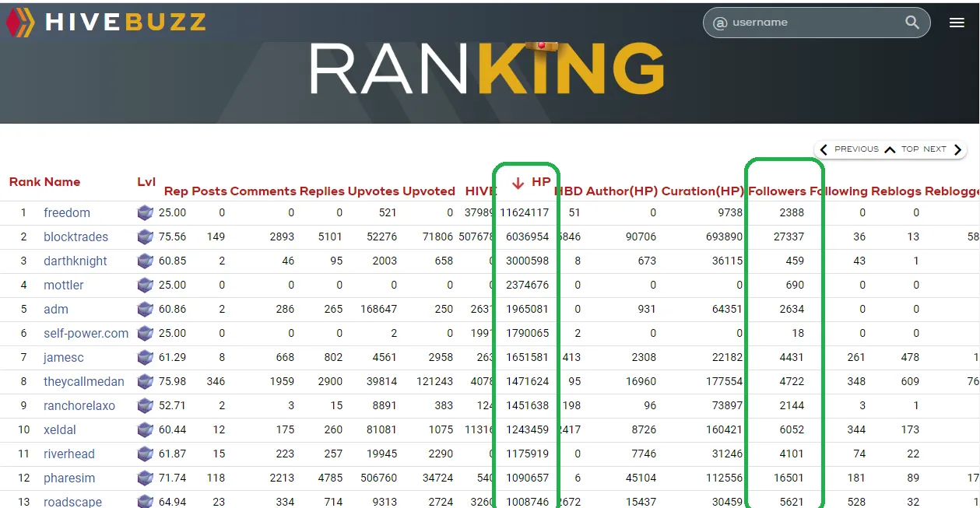Sort by the Lvl column header
Viewport: 980px width, 508px height.
(x=146, y=182)
